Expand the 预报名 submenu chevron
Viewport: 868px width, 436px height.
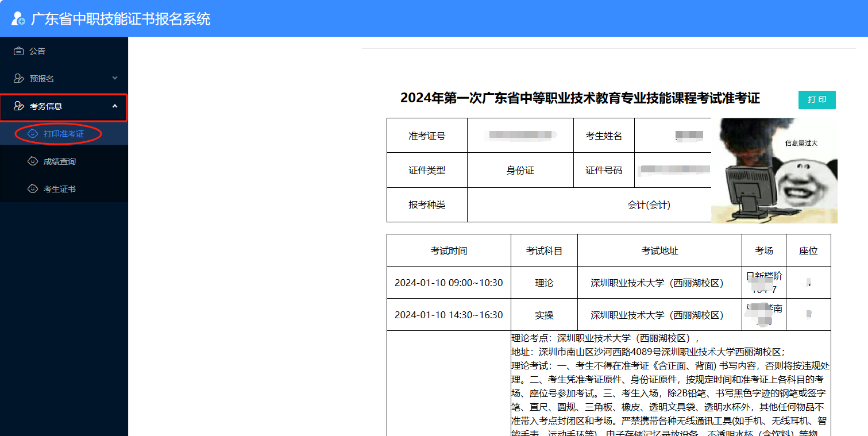(x=115, y=78)
